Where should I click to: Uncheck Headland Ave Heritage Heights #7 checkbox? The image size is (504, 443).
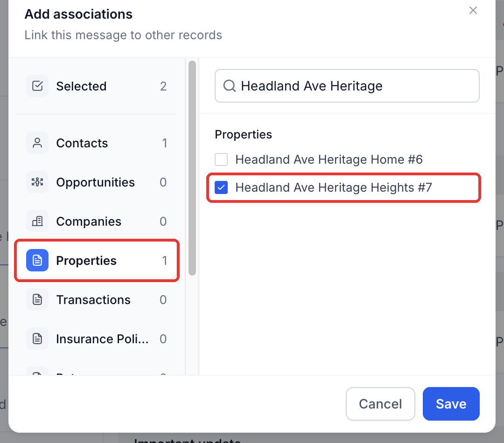tap(221, 187)
